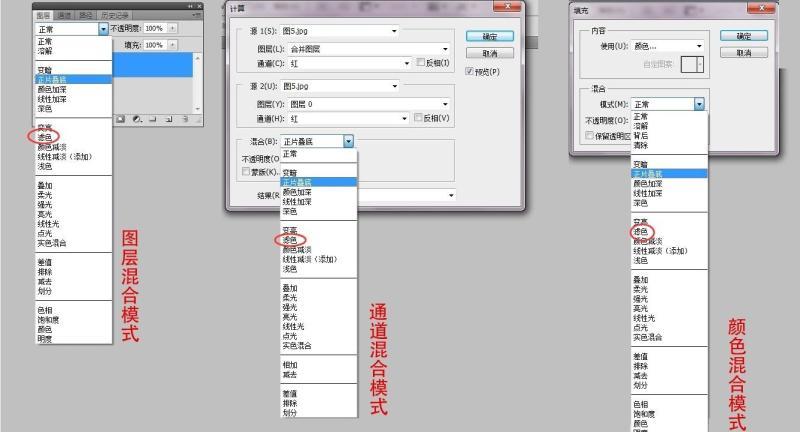Click 取消 in the 填充 dialog

point(744,53)
